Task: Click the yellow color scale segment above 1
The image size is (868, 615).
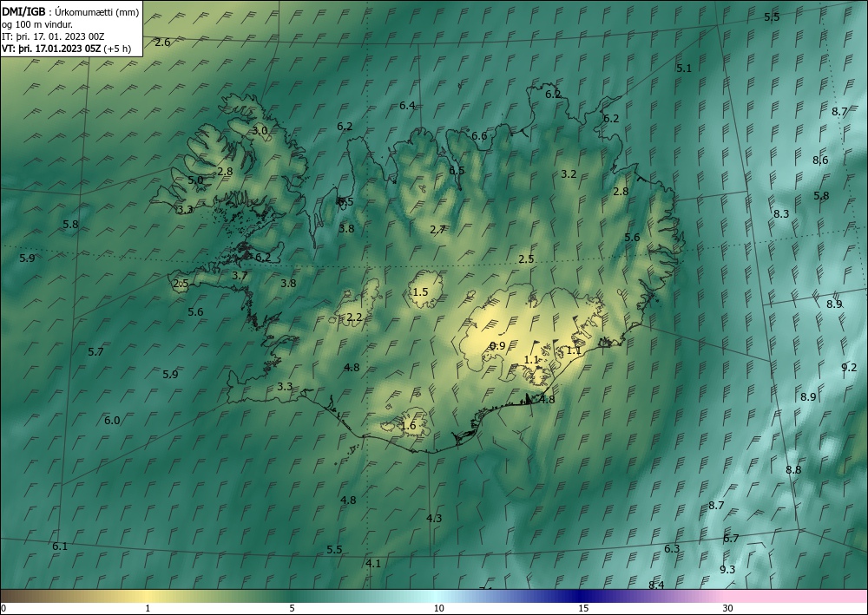Action: tap(148, 596)
